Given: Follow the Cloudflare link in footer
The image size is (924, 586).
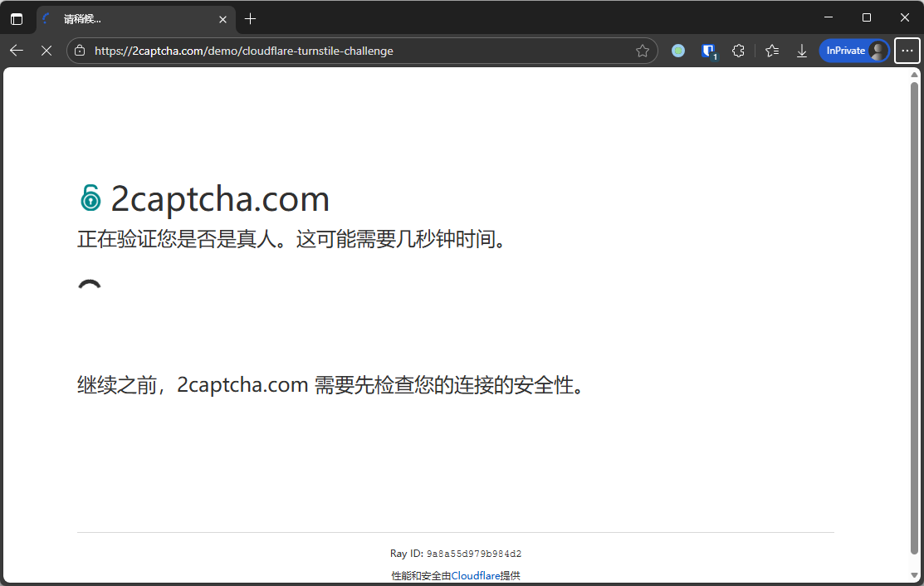Looking at the screenshot, I should click(476, 575).
